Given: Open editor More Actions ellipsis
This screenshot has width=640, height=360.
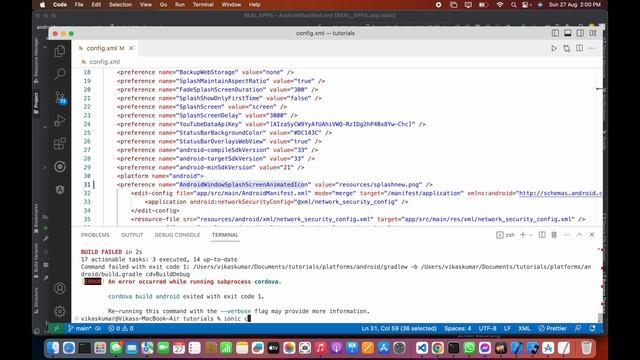Looking at the screenshot, I should point(592,48).
